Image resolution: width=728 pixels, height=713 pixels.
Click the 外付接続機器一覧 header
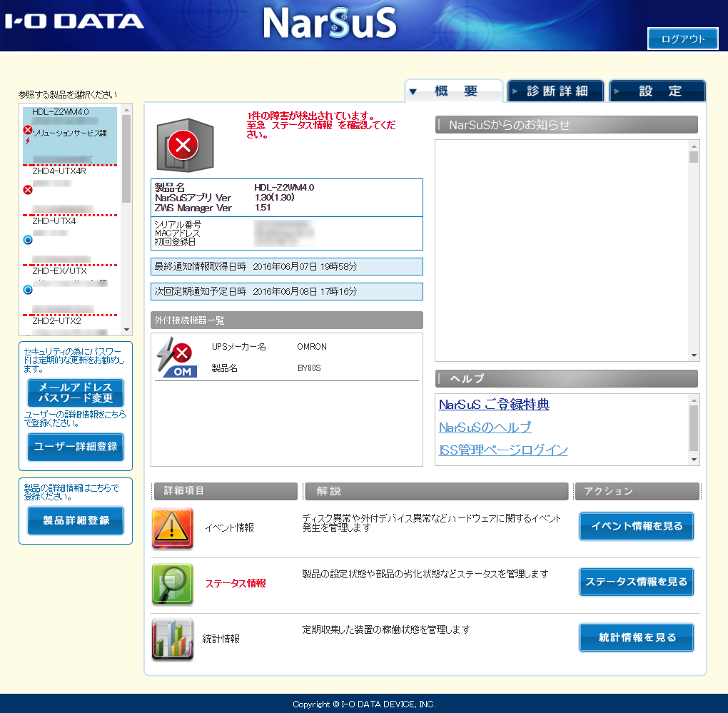coord(287,320)
